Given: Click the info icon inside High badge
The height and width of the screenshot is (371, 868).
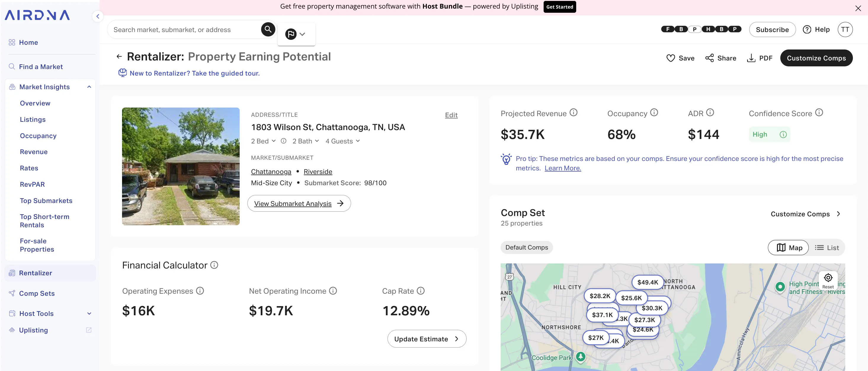Looking at the screenshot, I should (x=783, y=135).
